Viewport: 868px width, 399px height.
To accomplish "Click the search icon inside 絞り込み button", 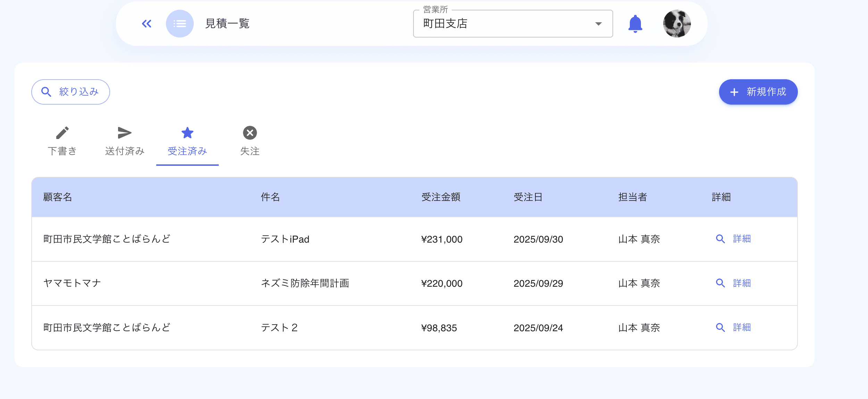I will (x=46, y=91).
